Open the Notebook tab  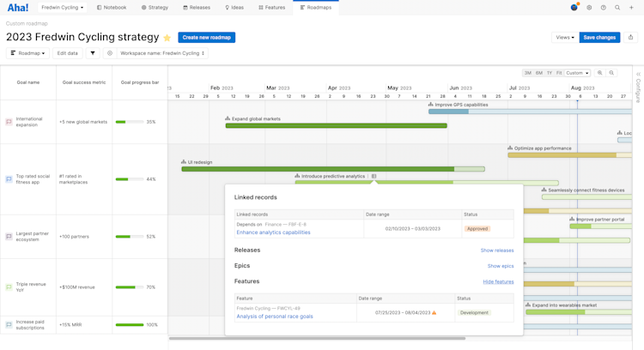112,8
